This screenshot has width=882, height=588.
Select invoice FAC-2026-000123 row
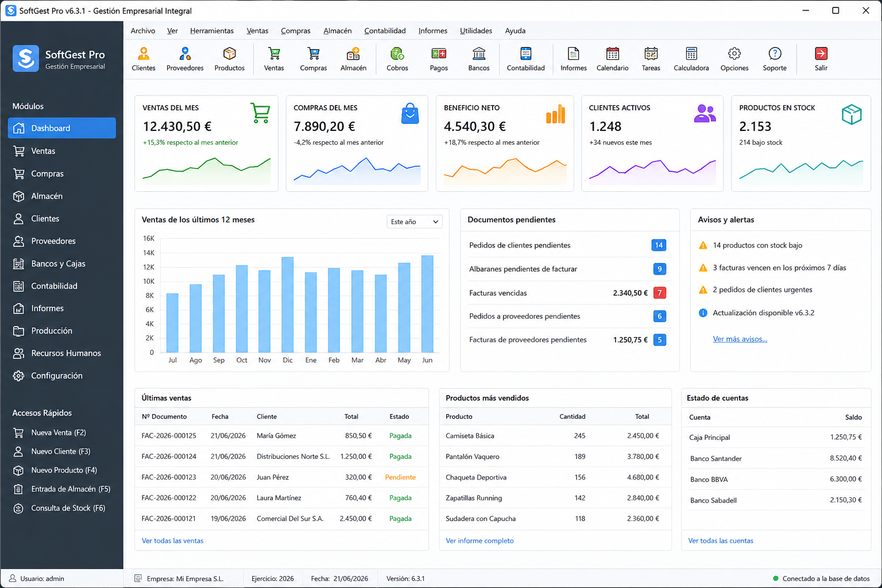pyautogui.click(x=281, y=477)
